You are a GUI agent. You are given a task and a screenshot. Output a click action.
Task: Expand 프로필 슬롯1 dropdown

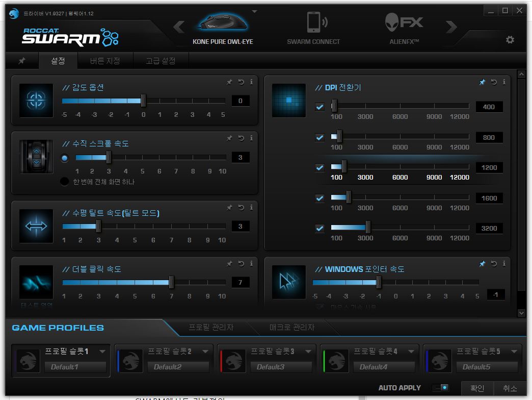point(102,351)
